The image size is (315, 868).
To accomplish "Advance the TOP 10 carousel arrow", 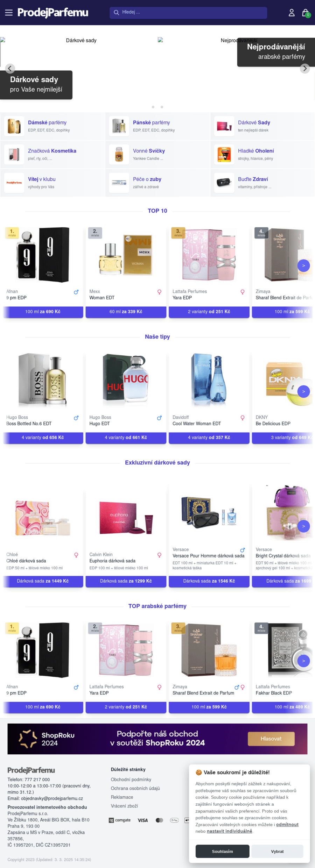I will coord(303,266).
